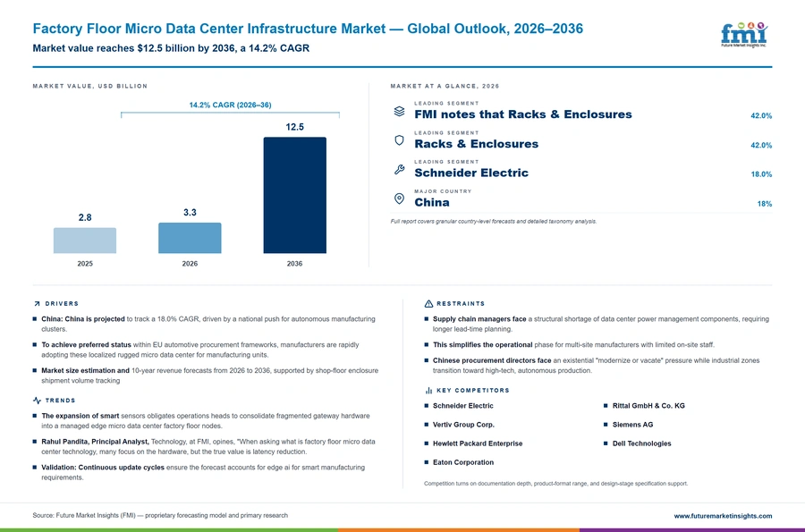
Task: Click the Trends section heading
Action: (x=60, y=401)
